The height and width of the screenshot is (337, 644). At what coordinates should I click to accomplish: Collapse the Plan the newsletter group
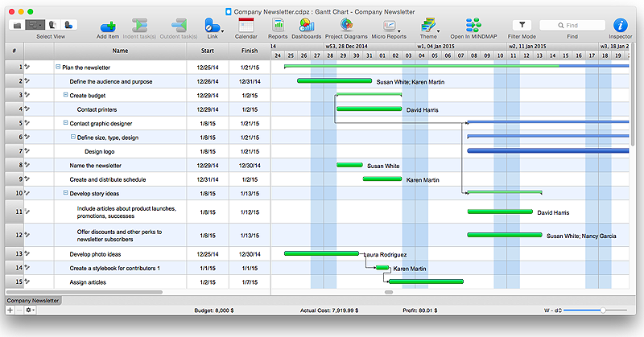coord(58,67)
